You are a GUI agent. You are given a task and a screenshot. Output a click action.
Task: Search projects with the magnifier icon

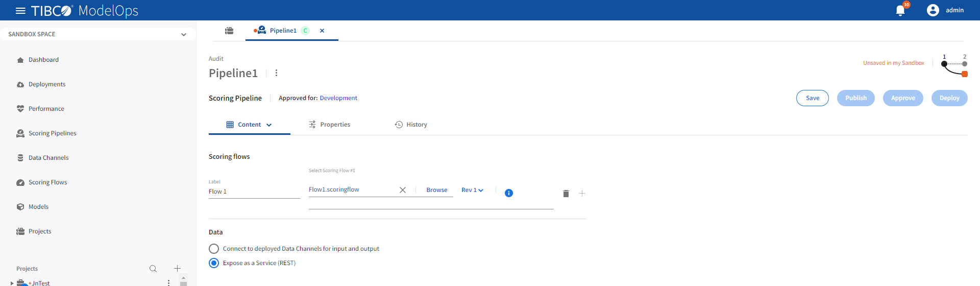pyautogui.click(x=153, y=269)
